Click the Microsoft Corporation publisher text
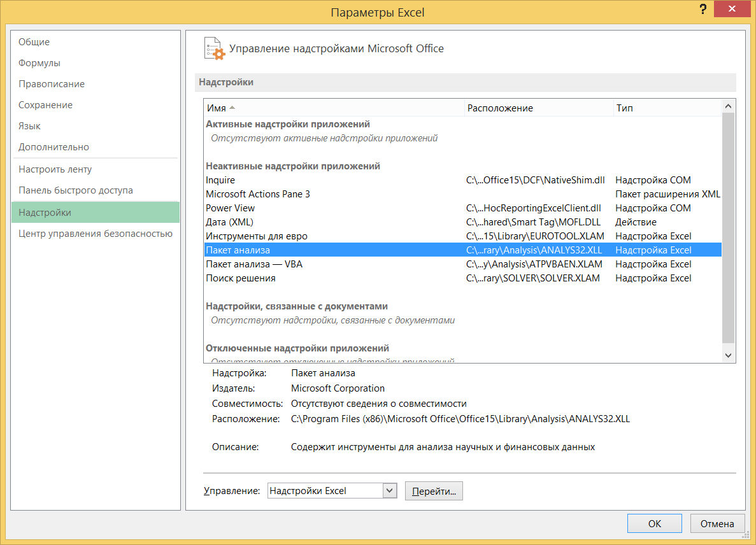Viewport: 756px width, 545px height. (338, 388)
